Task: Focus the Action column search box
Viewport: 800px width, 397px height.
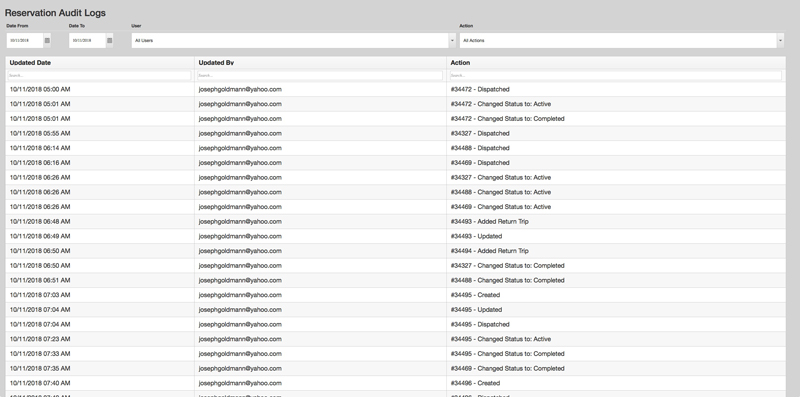Action: coord(615,76)
